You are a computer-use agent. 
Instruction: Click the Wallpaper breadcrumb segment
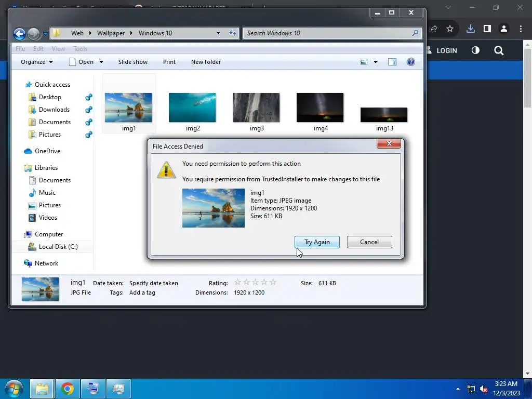(111, 33)
